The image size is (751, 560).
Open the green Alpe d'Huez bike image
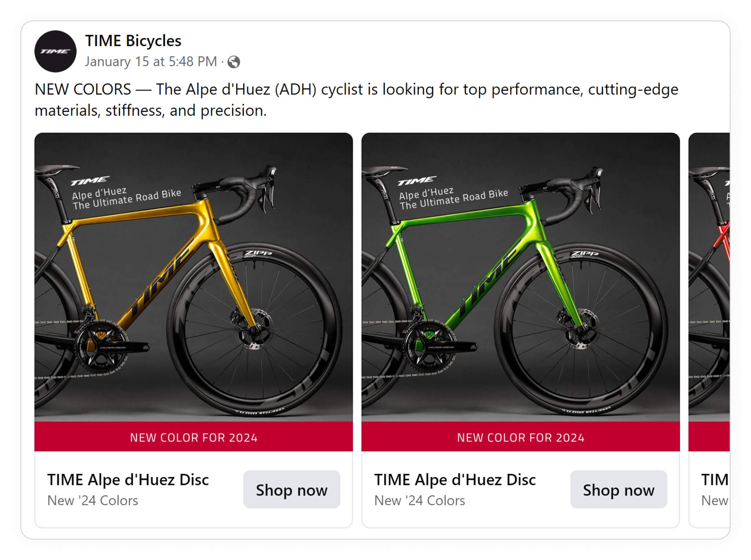click(521, 277)
